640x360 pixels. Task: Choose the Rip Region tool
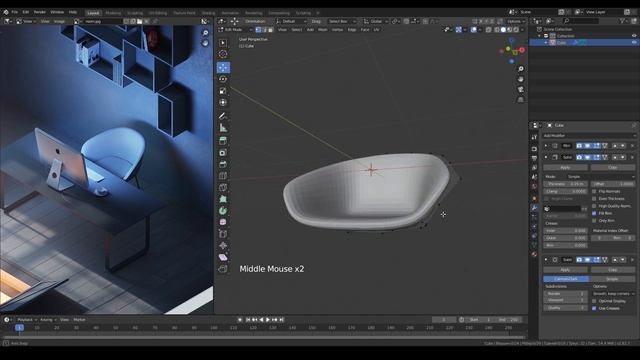223,269
